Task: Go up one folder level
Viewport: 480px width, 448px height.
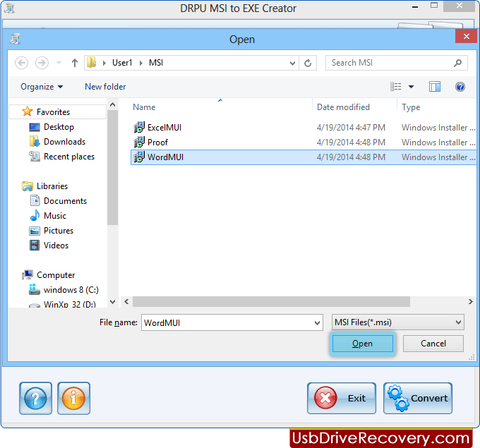Action: click(x=75, y=63)
